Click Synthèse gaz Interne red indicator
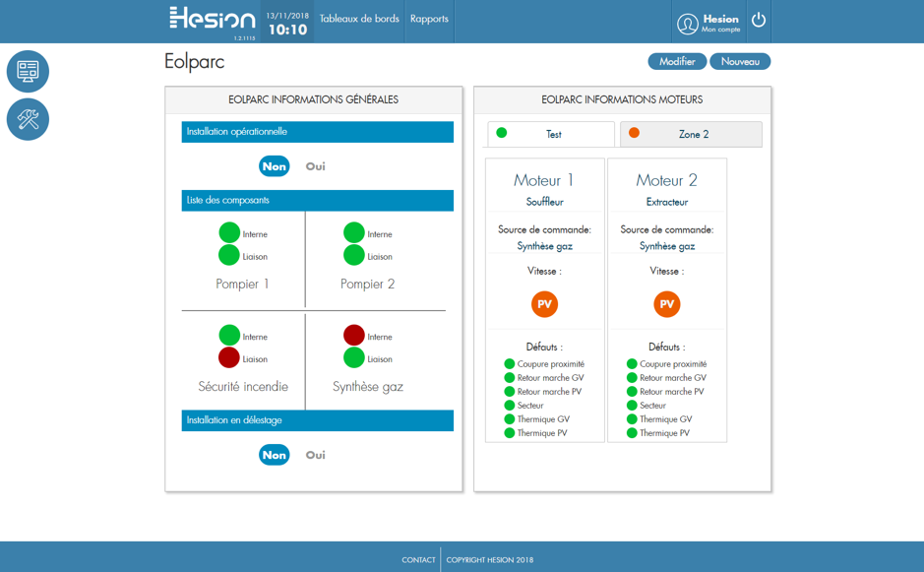The image size is (924, 572). coord(353,335)
